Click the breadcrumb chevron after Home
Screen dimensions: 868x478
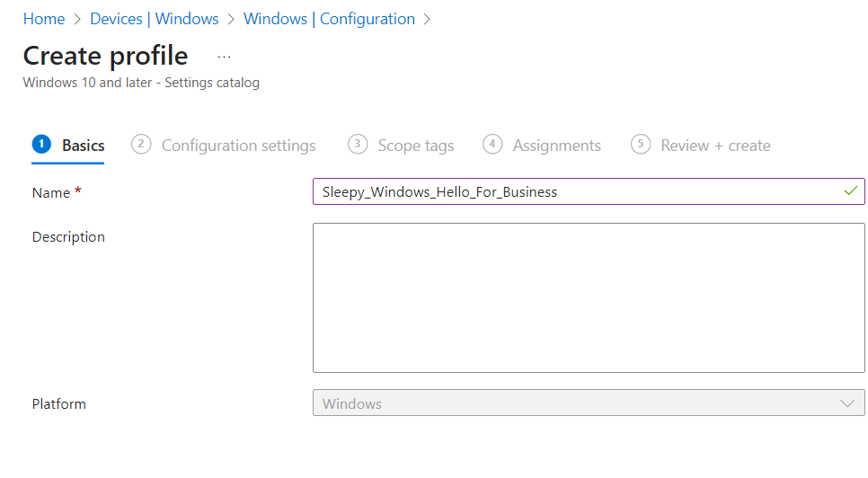tap(78, 19)
